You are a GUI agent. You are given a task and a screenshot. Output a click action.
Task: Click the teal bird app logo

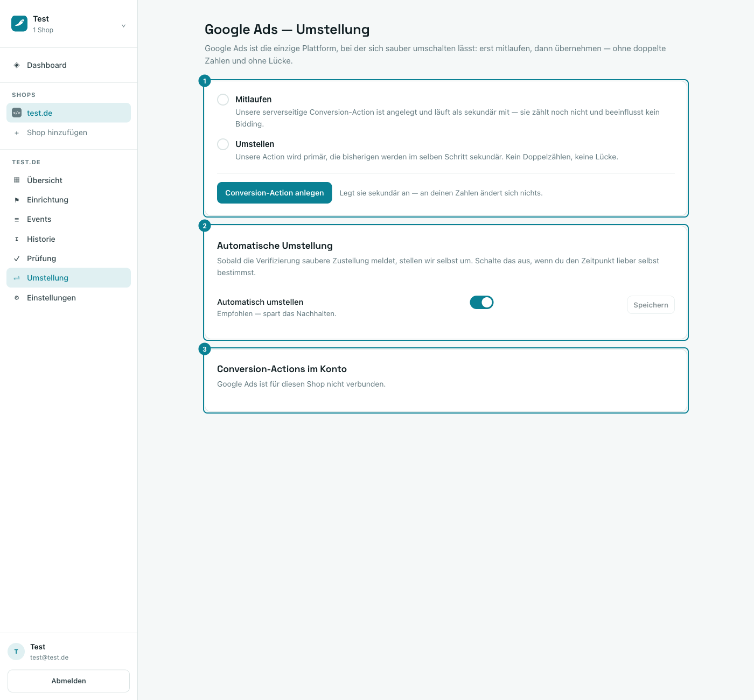19,24
